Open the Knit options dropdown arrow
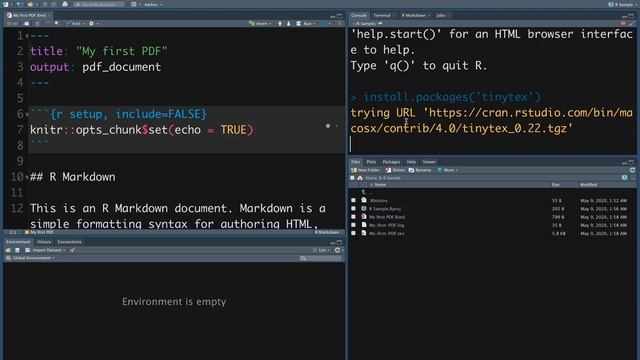The height and width of the screenshot is (360, 640). (x=84, y=24)
